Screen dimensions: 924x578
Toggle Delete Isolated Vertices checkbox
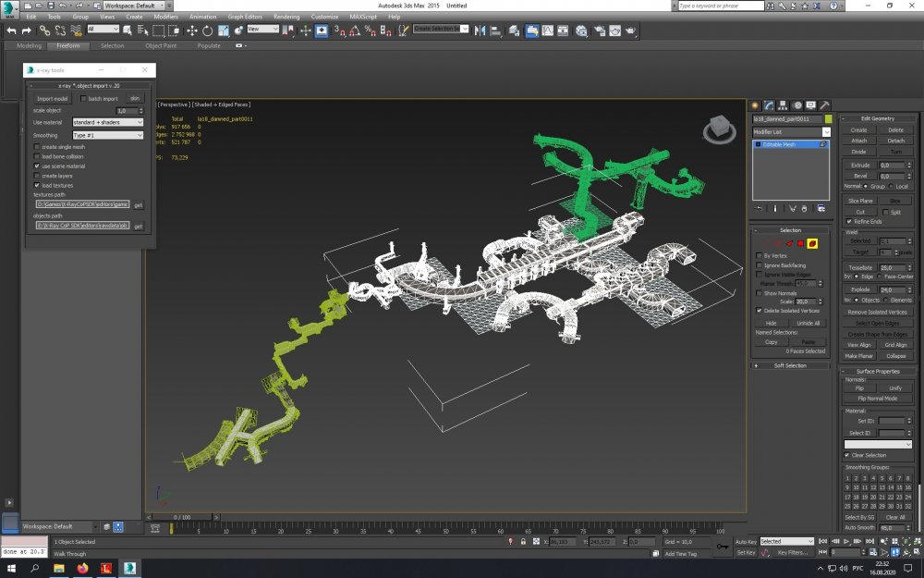click(x=759, y=311)
